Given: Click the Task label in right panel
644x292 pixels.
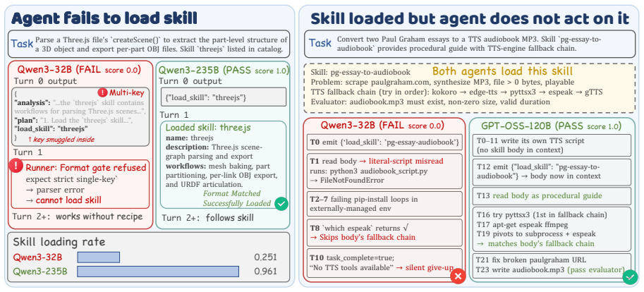Looking at the screenshot, I should pyautogui.click(x=320, y=43).
